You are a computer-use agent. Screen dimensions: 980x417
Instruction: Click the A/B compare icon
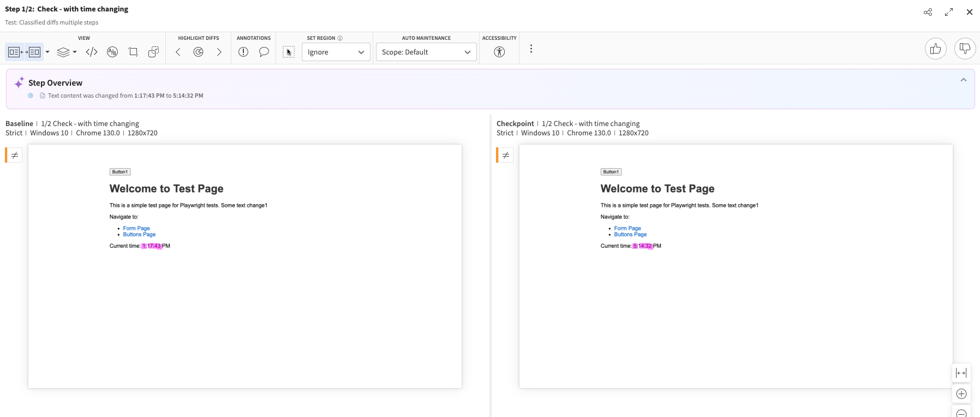(x=112, y=52)
